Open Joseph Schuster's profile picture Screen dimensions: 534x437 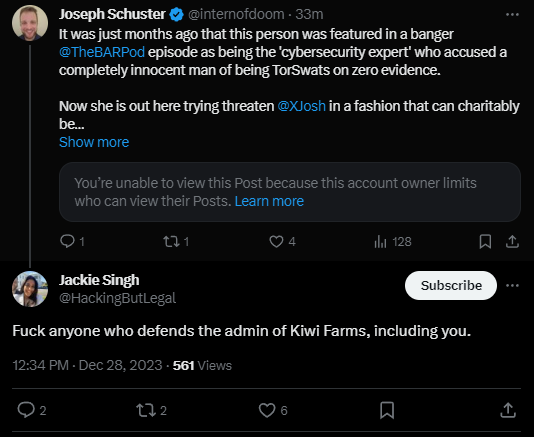pyautogui.click(x=30, y=23)
